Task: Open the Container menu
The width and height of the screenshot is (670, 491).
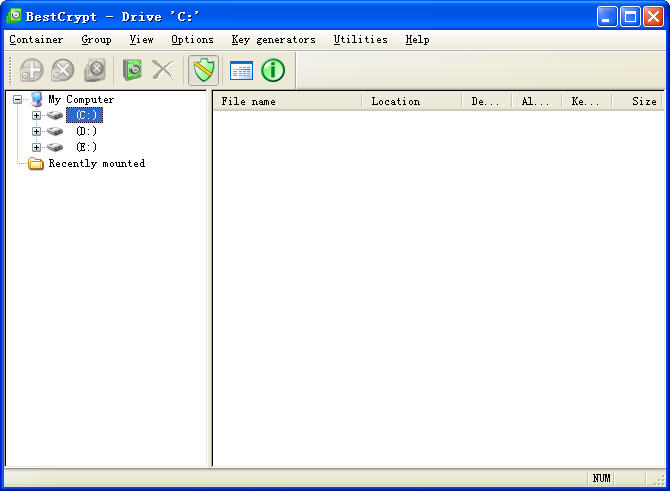Action: (36, 40)
